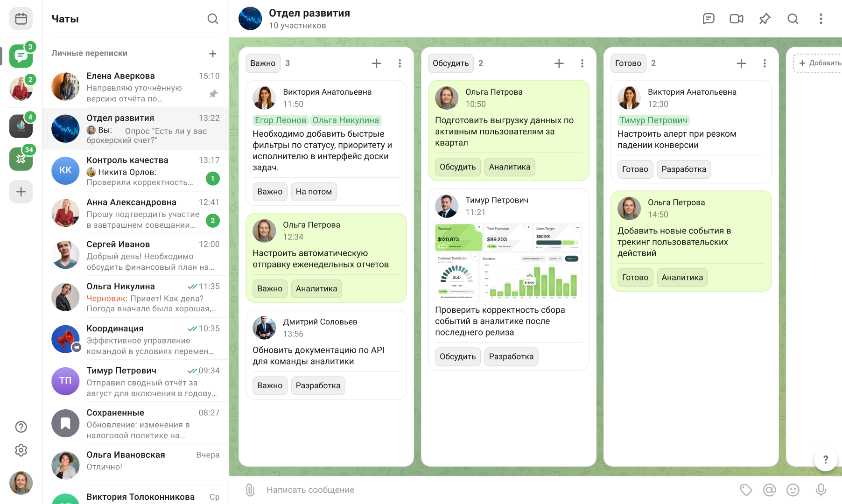Search within Отдел развития chat

(x=793, y=19)
